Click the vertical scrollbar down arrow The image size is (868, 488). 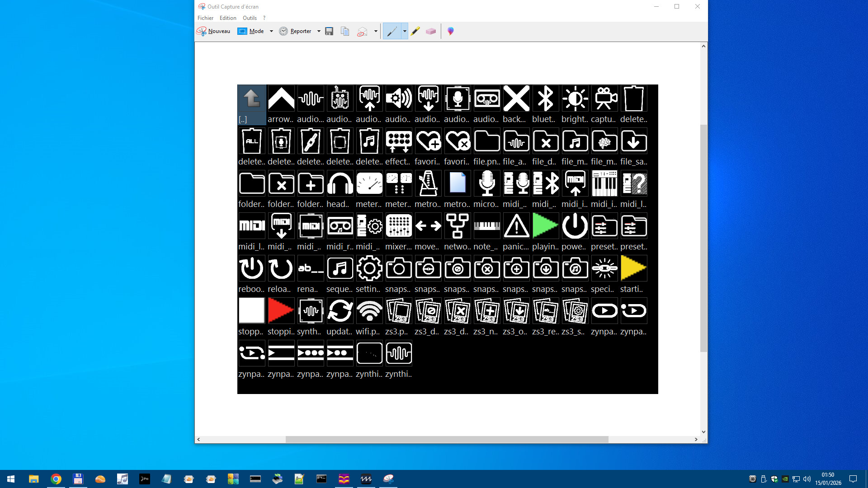click(x=703, y=432)
